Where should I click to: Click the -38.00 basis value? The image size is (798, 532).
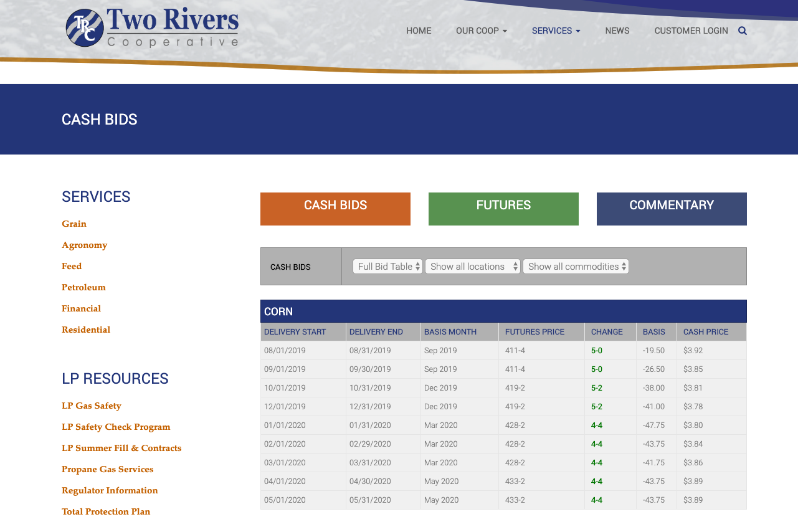pos(653,388)
